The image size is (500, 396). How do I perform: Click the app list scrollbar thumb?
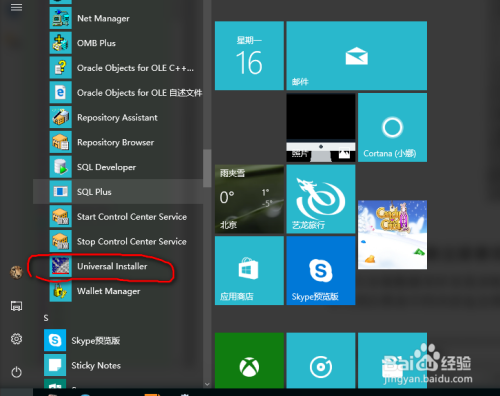pos(207,168)
